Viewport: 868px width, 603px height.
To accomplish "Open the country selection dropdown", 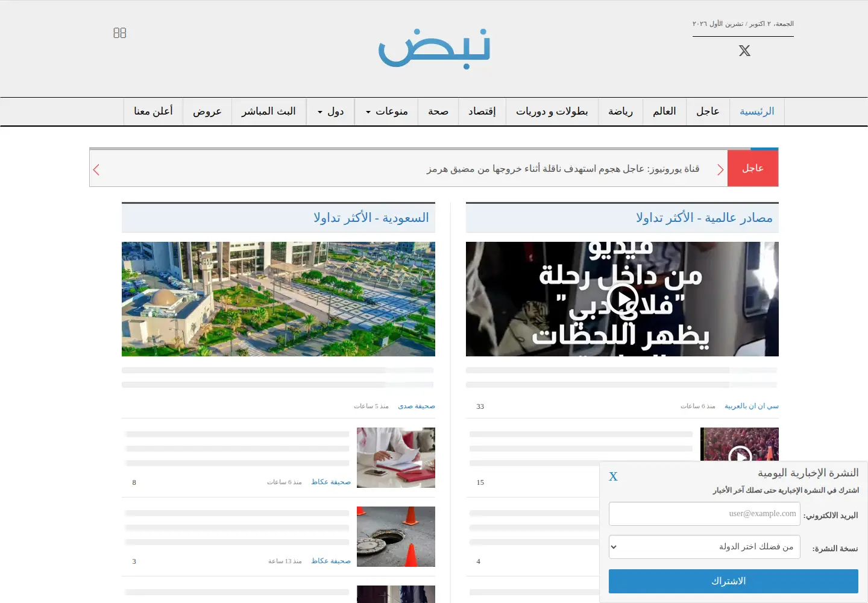I will (705, 547).
